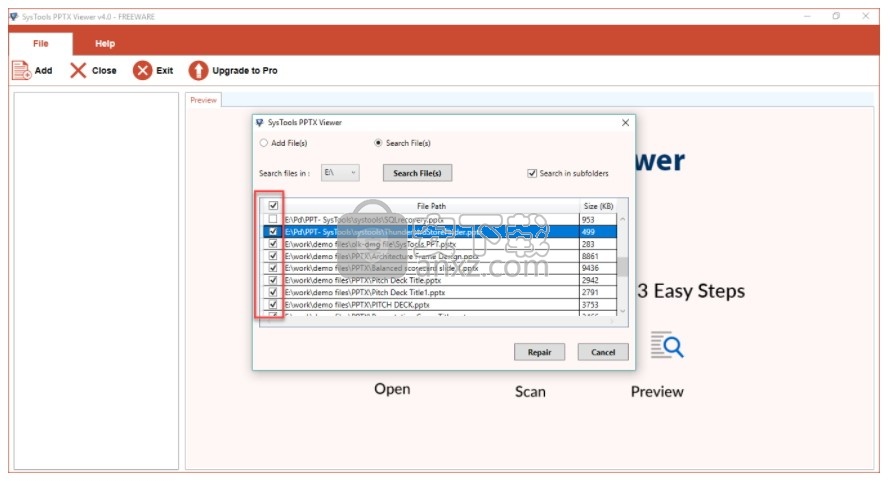Click the Preview step label
890x481 pixels.
point(657,392)
